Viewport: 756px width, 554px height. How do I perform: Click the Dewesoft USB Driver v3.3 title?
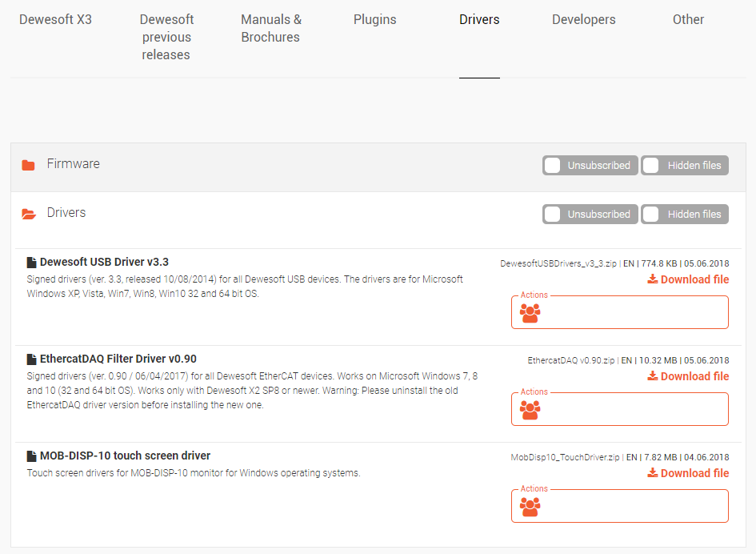pyautogui.click(x=104, y=262)
